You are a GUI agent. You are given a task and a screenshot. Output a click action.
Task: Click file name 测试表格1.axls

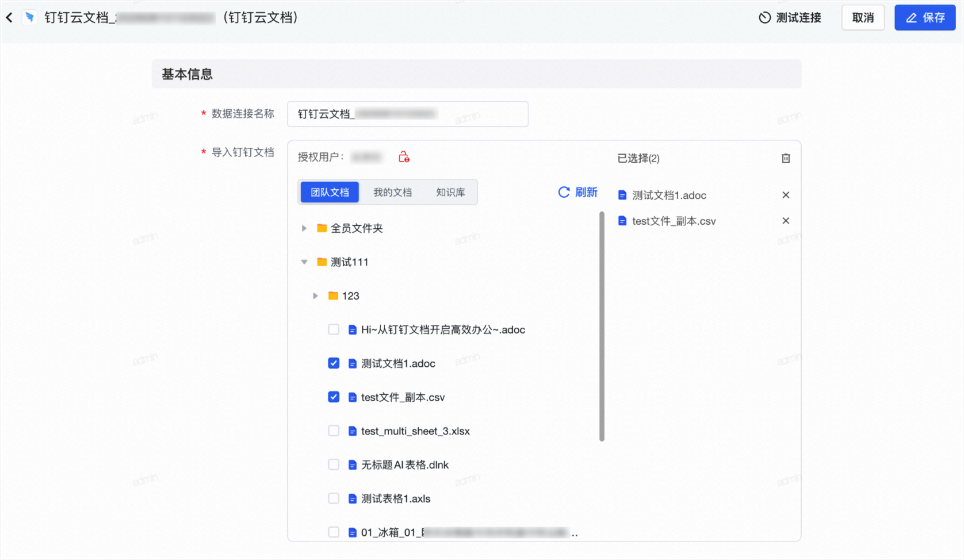tap(396, 499)
